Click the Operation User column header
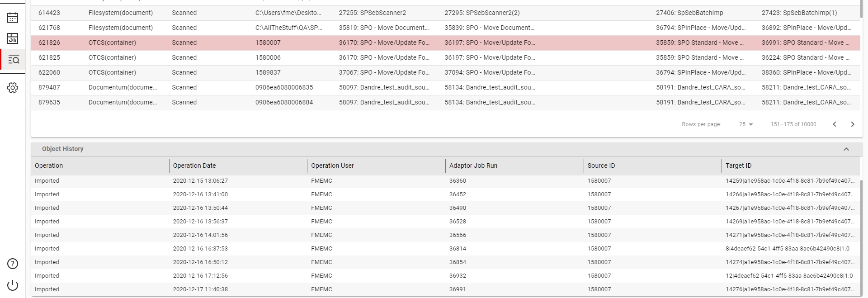The width and height of the screenshot is (868, 298). tap(332, 166)
